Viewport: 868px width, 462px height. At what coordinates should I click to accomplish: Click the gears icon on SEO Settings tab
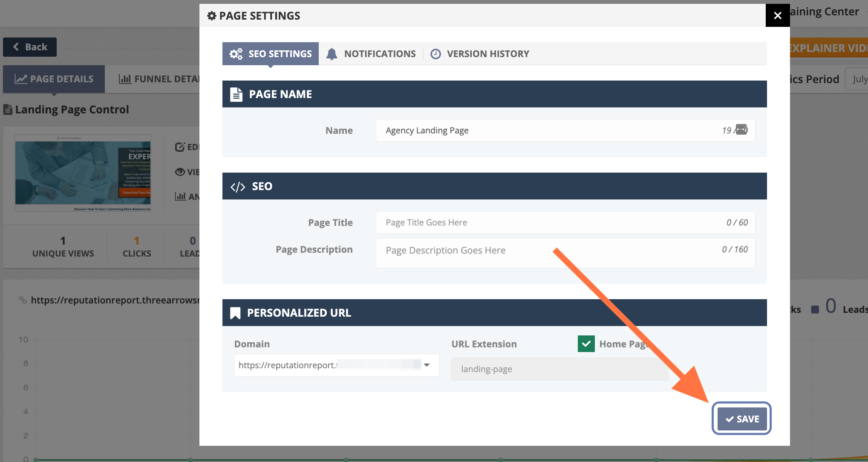[236, 54]
